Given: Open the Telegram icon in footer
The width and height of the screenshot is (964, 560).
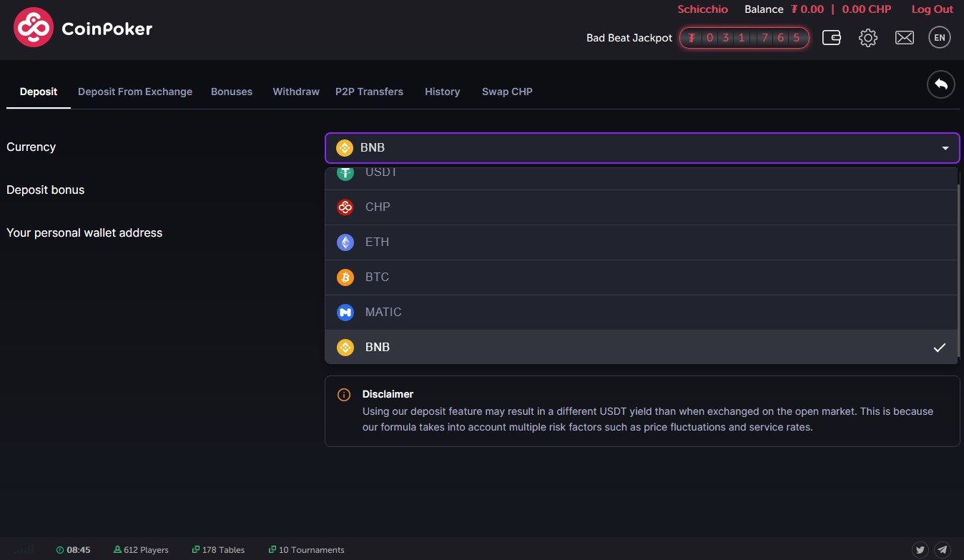Looking at the screenshot, I should (x=943, y=550).
